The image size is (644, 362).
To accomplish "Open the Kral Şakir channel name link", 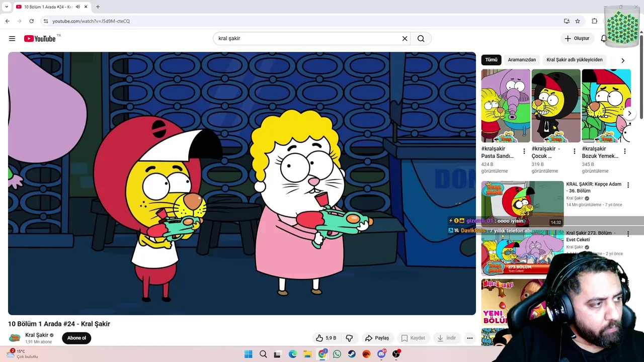I will tap(37, 335).
